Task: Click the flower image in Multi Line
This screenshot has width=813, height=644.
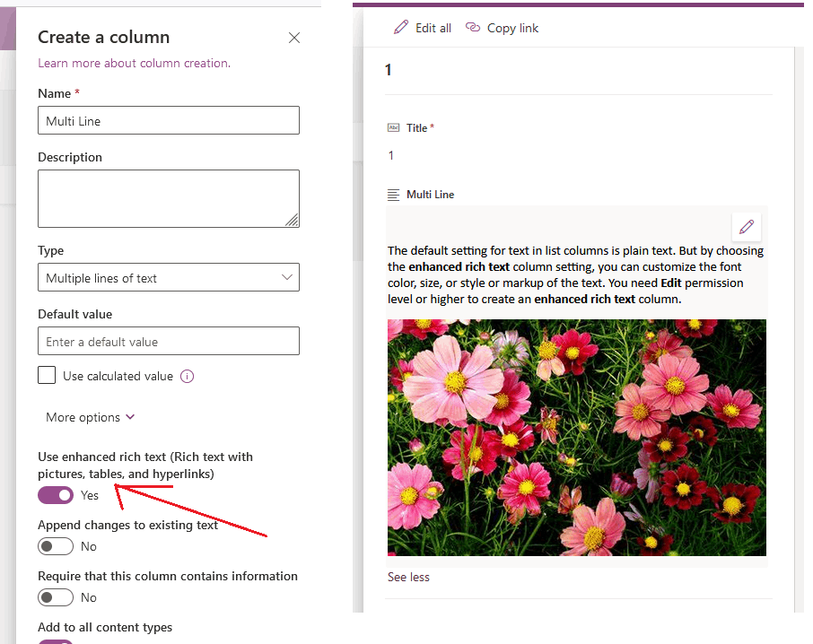Action: (x=577, y=438)
